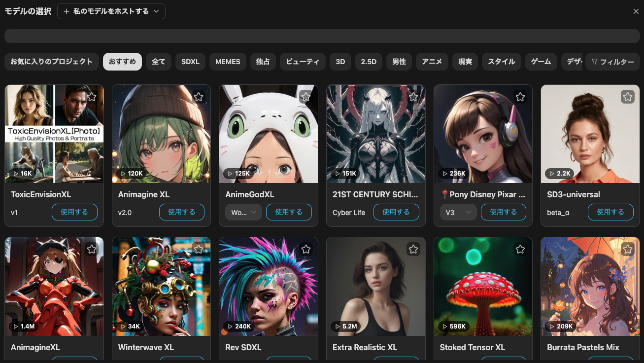644x363 pixels.
Task: Click the 1.4M run count badge
Action: (x=24, y=327)
